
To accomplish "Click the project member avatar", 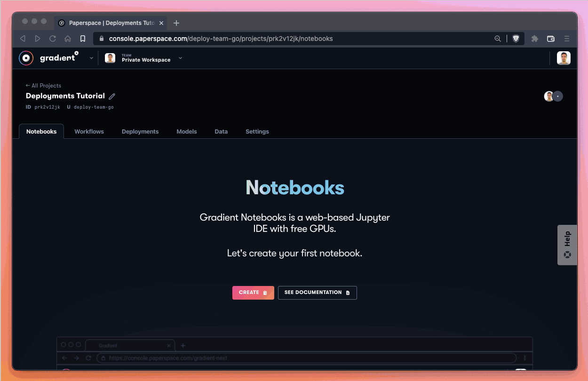I will (x=548, y=96).
